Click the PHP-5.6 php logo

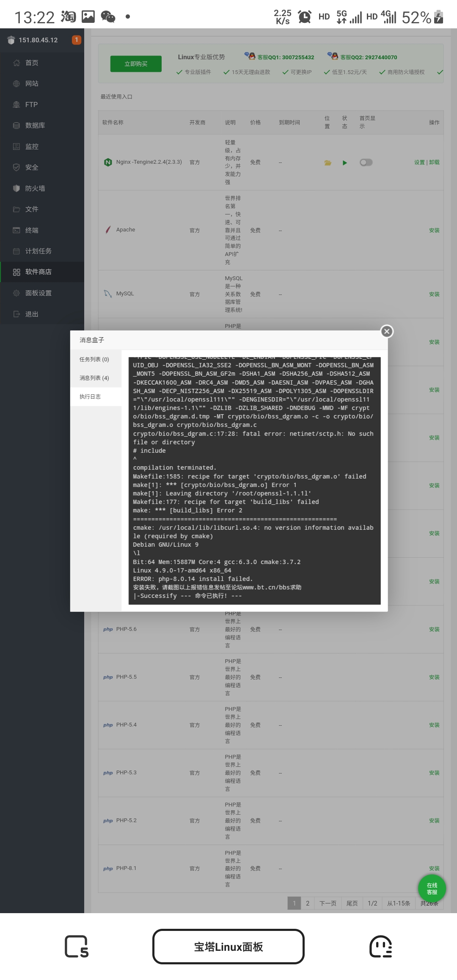[x=108, y=629]
